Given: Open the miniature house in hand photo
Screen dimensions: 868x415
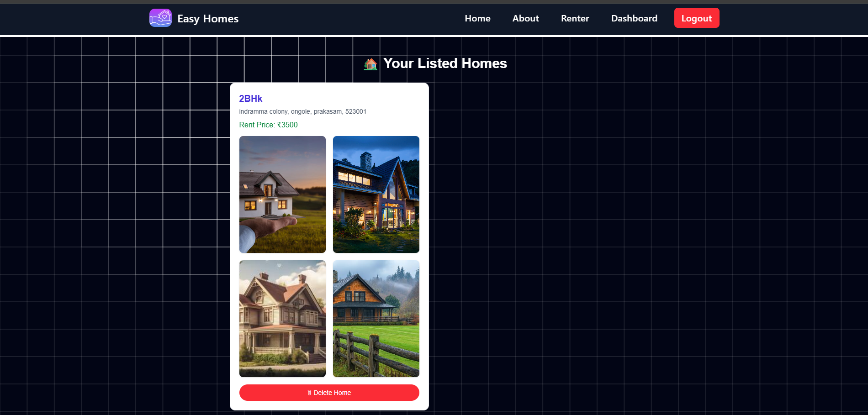Looking at the screenshot, I should 282,194.
